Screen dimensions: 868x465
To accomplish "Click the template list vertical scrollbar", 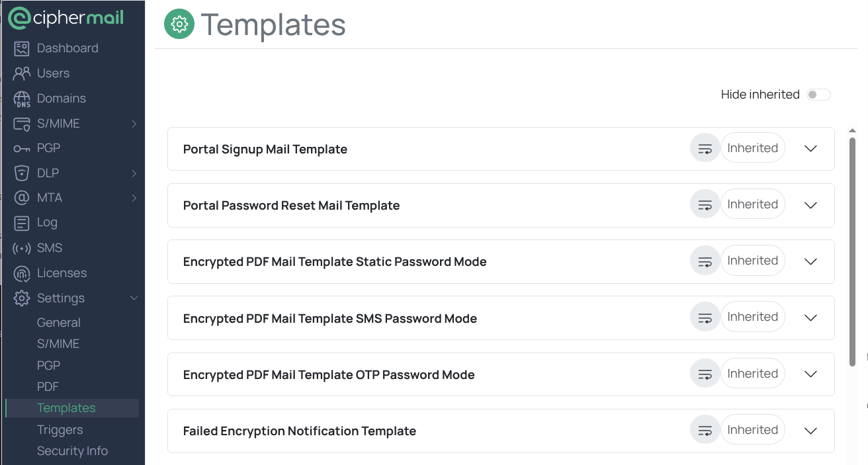I will tap(853, 251).
